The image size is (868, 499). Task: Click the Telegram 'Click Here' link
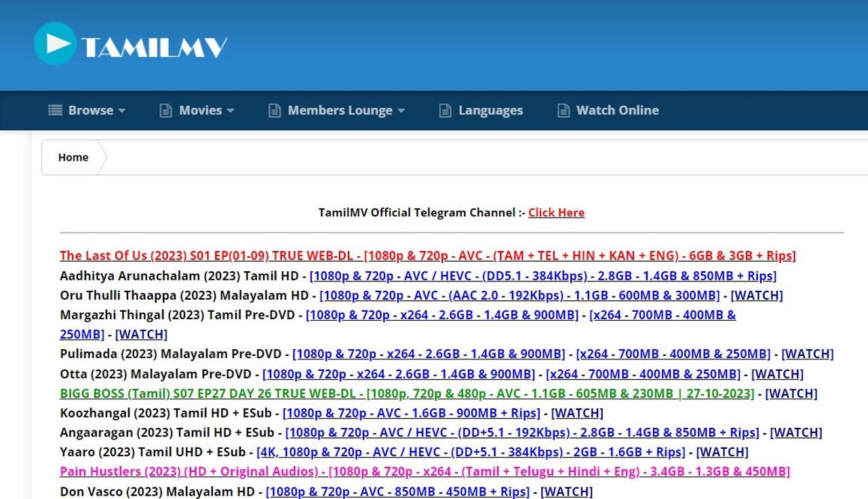click(556, 212)
